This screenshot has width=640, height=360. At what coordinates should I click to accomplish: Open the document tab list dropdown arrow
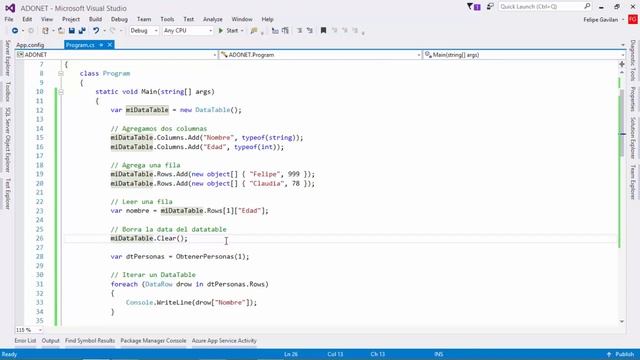click(623, 45)
